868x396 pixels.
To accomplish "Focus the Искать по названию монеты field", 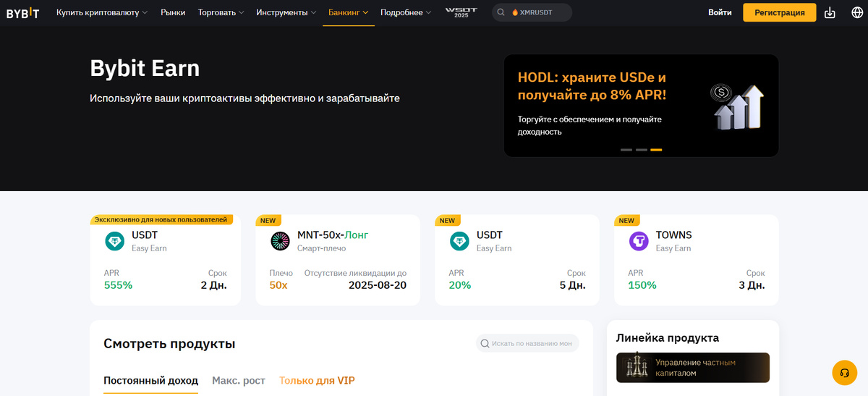I will tap(527, 343).
